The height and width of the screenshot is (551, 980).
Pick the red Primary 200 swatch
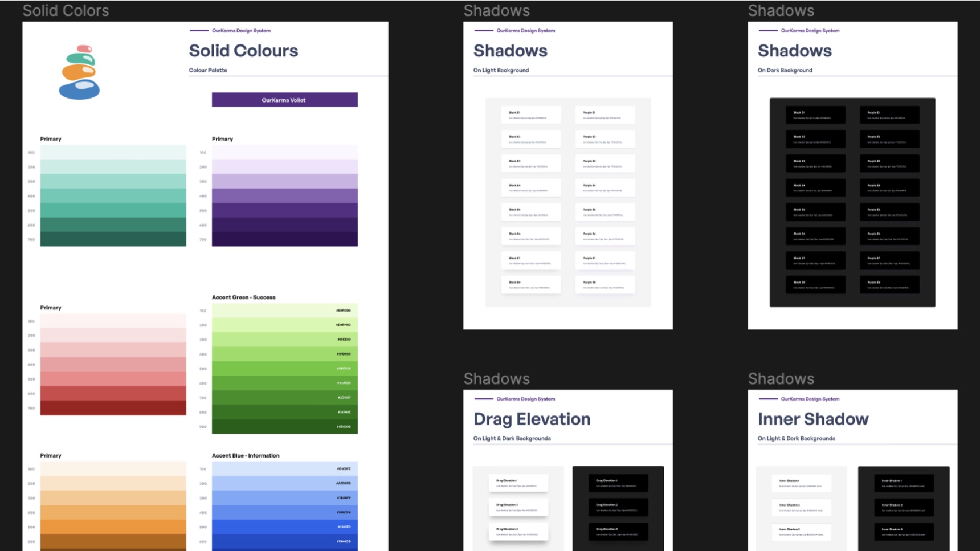[113, 336]
